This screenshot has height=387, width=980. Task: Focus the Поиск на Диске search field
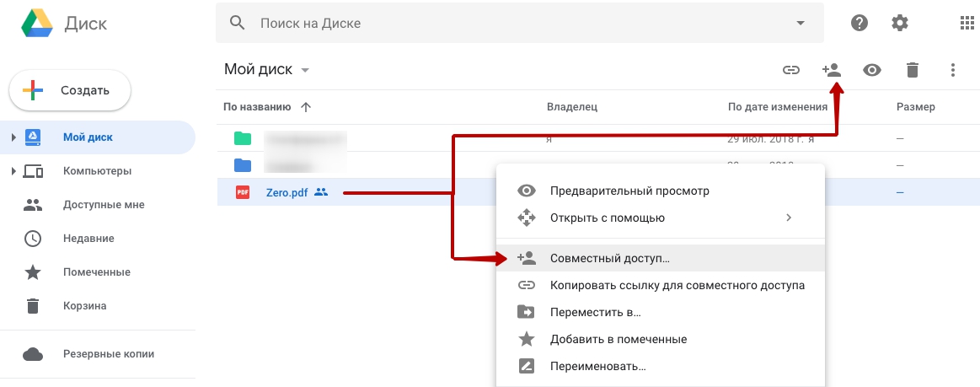(519, 23)
